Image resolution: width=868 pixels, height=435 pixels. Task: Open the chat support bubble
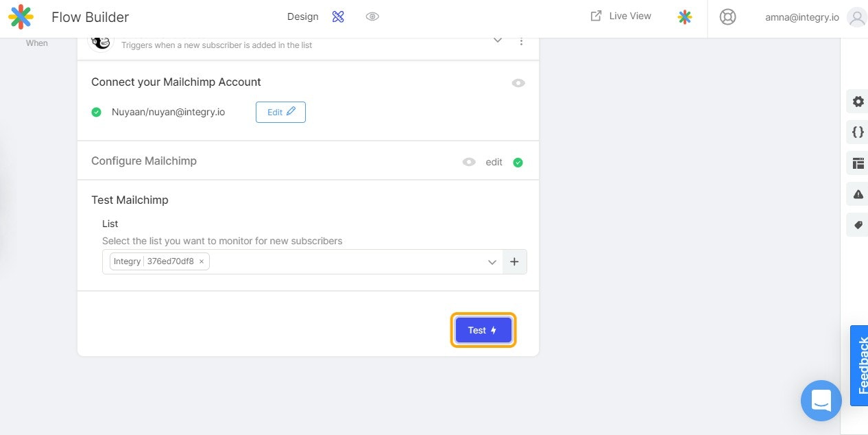821,401
